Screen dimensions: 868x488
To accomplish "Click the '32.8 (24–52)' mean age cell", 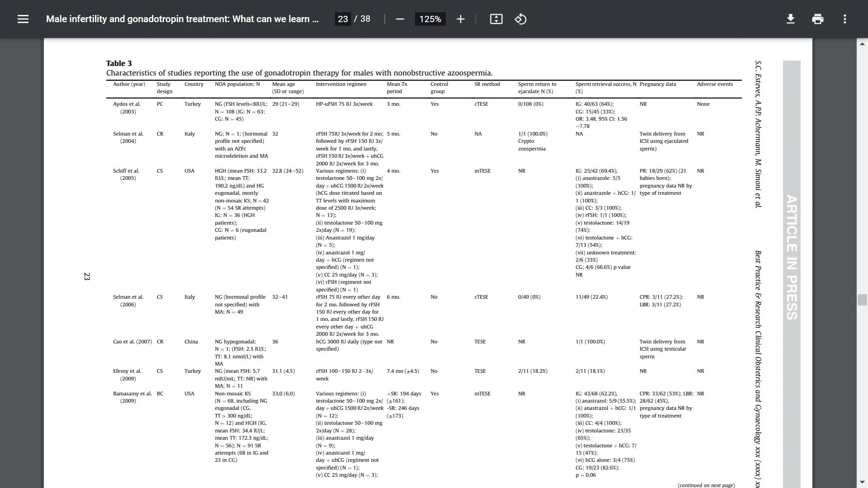I will tap(288, 171).
